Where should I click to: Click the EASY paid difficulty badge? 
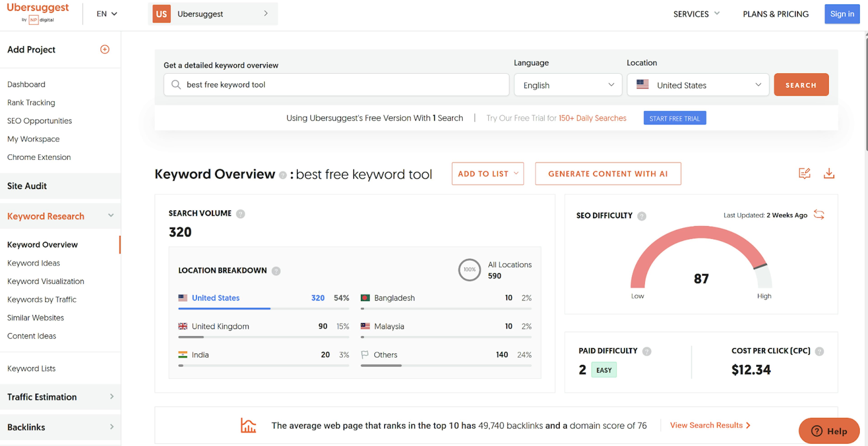point(604,370)
